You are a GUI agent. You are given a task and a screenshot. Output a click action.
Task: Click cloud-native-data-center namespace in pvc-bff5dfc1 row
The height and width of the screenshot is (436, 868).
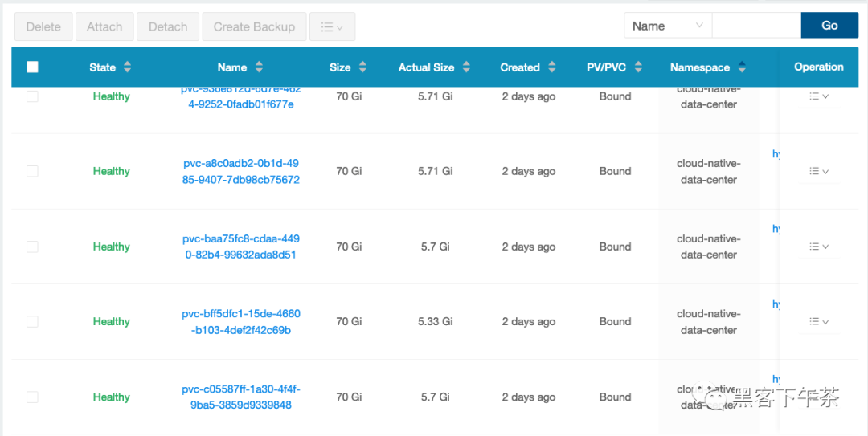tap(709, 322)
